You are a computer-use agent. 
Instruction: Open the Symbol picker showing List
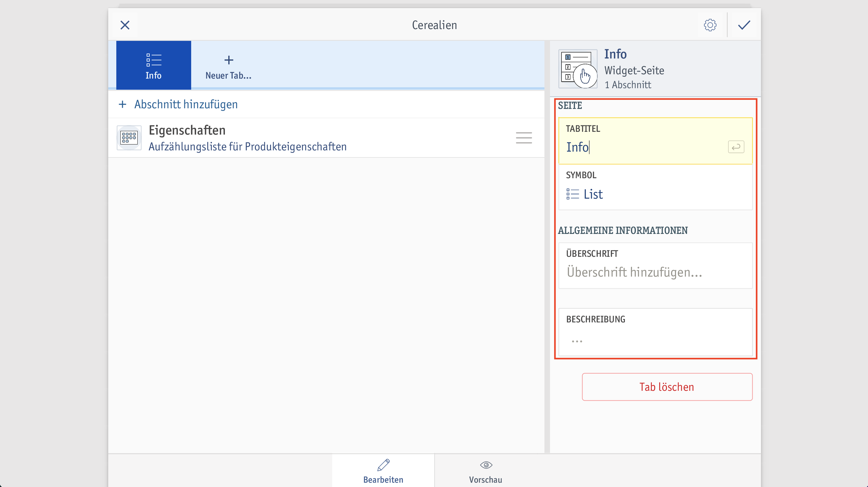[x=655, y=187]
